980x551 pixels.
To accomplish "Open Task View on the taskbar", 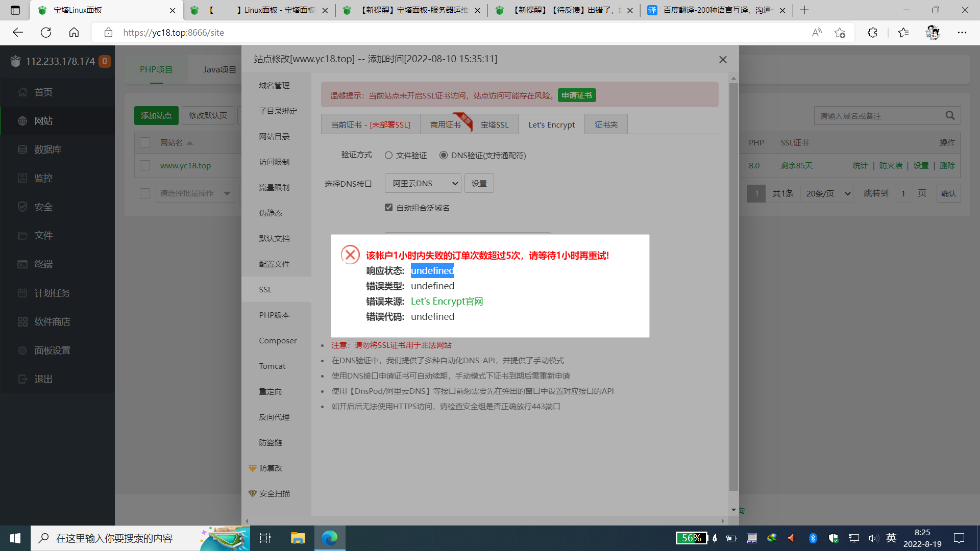I will 265,538.
